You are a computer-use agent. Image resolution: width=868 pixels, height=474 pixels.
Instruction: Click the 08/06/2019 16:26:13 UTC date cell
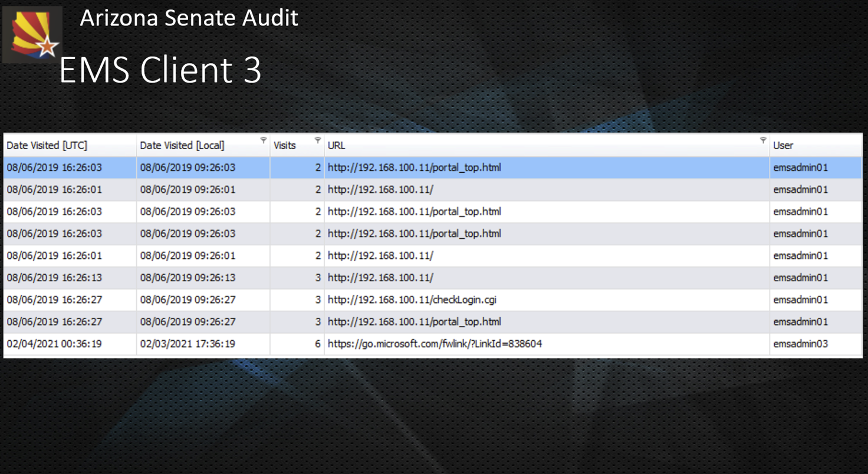pyautogui.click(x=54, y=278)
